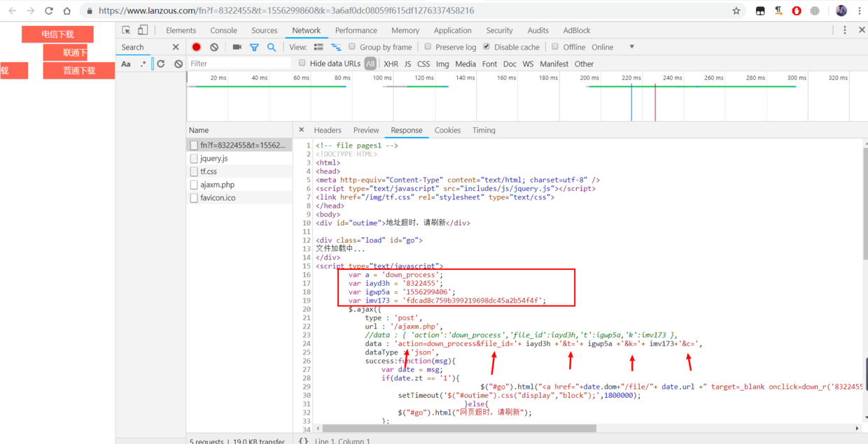Enable Group by frame checkbox

pyautogui.click(x=352, y=47)
